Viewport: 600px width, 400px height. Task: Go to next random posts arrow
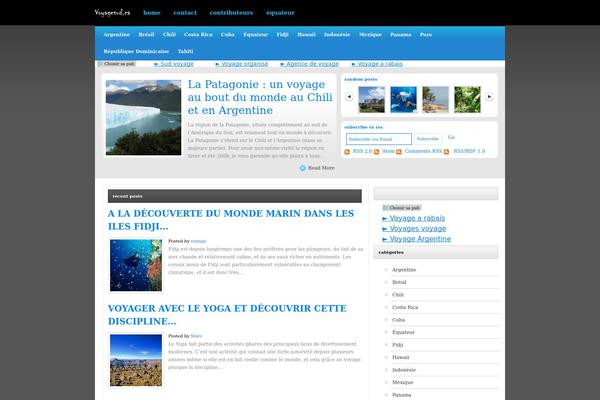tap(489, 97)
